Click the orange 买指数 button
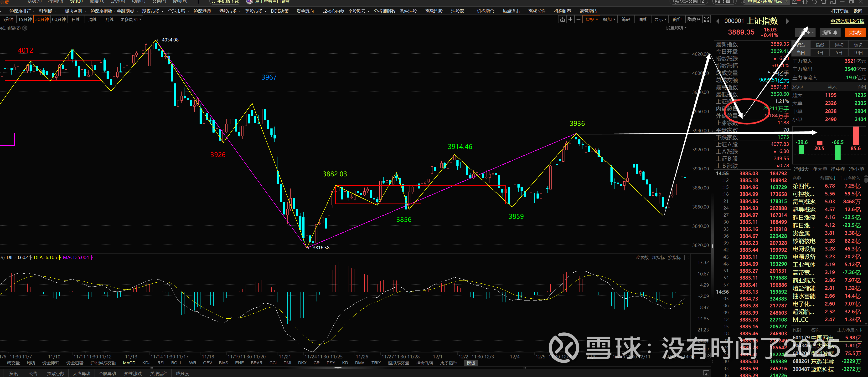This screenshot has height=377, width=868. pos(855,33)
